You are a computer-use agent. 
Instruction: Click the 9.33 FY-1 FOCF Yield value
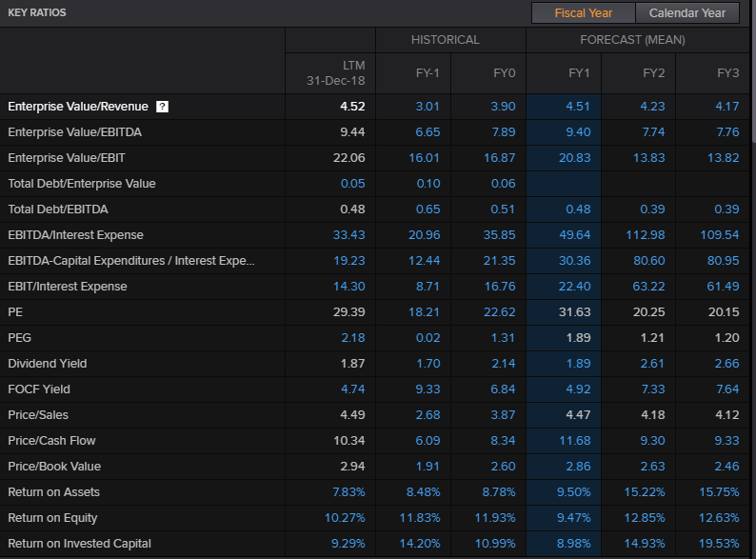point(428,389)
